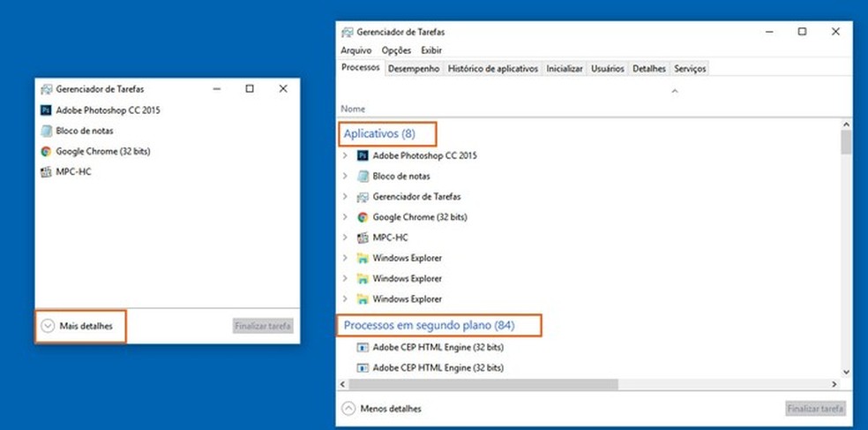The width and height of the screenshot is (868, 430).
Task: Click MPC-HC icon in small window
Action: 46,172
